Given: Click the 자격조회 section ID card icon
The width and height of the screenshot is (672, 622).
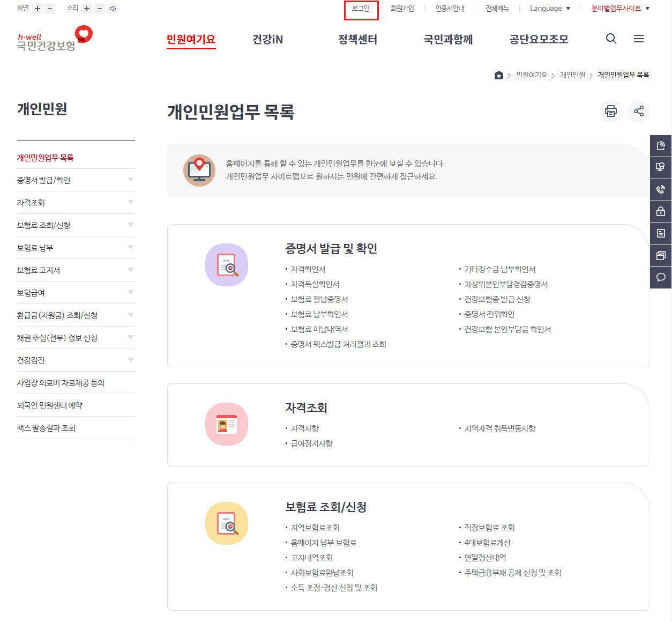Looking at the screenshot, I should [x=227, y=424].
